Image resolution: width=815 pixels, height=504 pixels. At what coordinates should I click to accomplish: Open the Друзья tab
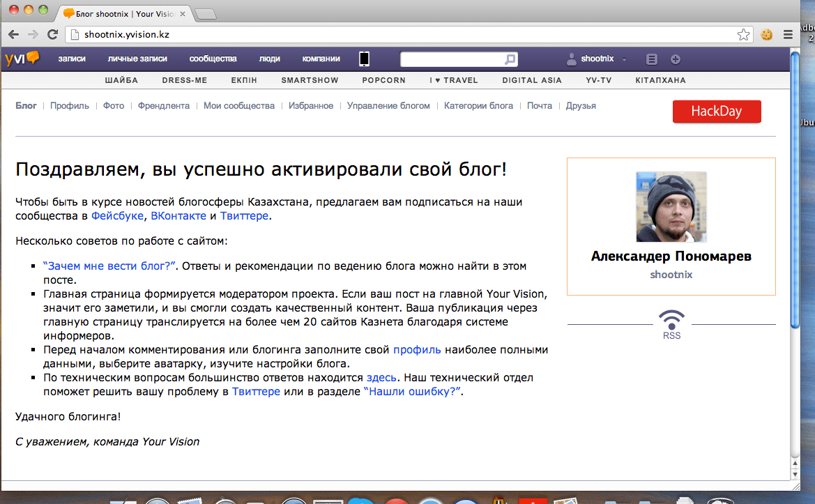click(x=581, y=105)
